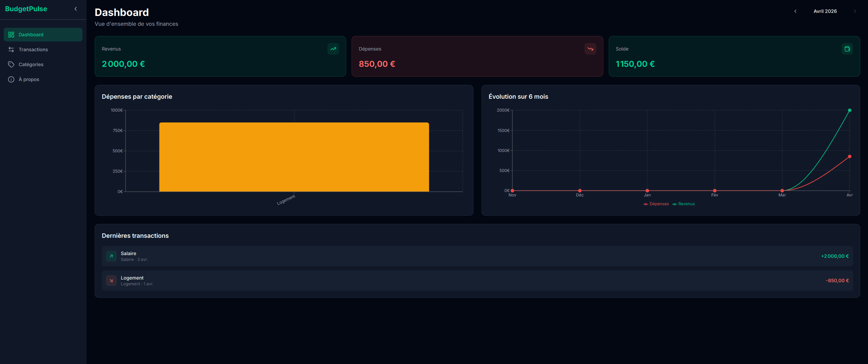Click the Dépenses trending-down icon
This screenshot has width=868, height=364.
(x=590, y=49)
